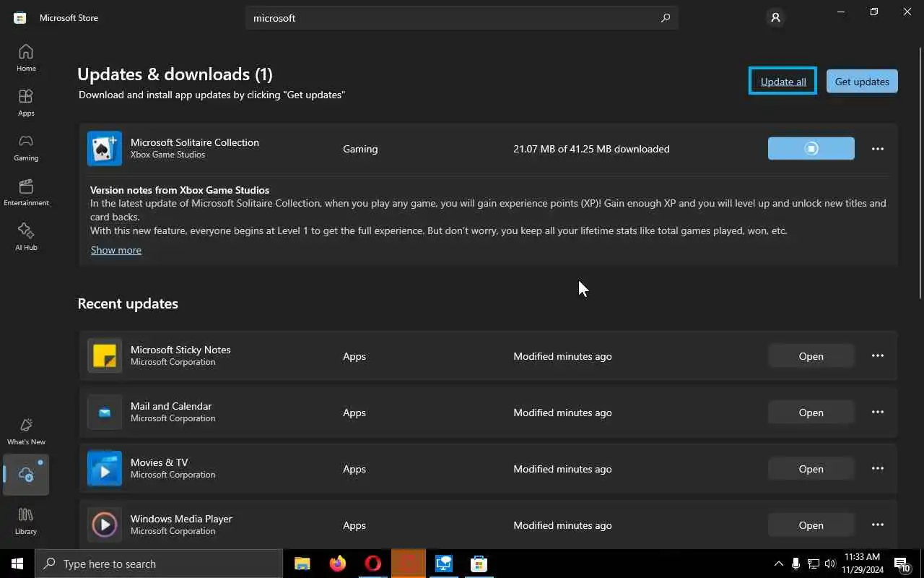This screenshot has width=924, height=578.
Task: Click the 21.07 MB of 41.25 MB downloaded text
Action: (591, 149)
